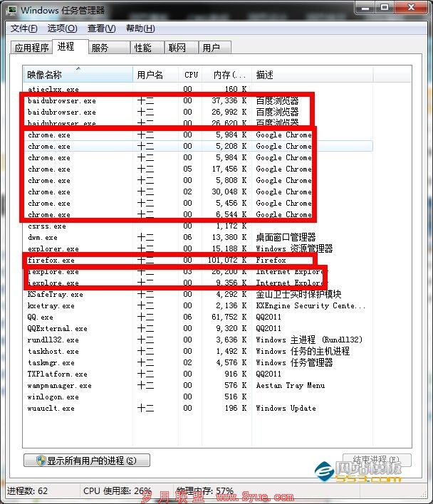Image resolution: width=433 pixels, height=504 pixels.
Task: Select the winlogon.exe process
Action: coord(198,397)
